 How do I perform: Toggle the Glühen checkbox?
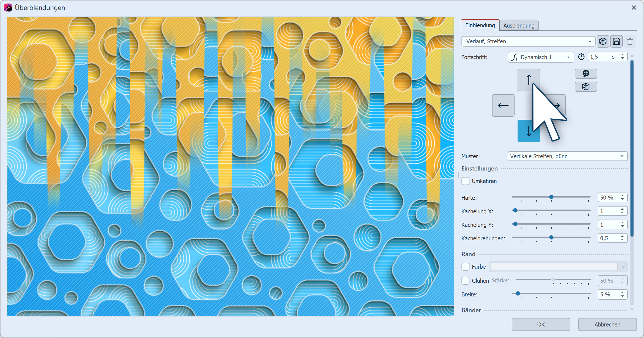click(465, 281)
